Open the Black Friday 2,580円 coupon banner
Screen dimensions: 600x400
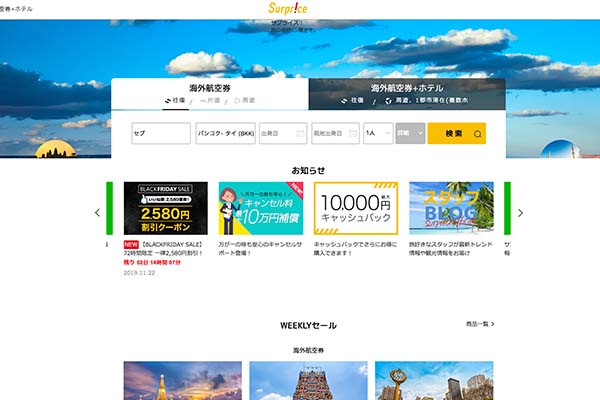pos(165,208)
